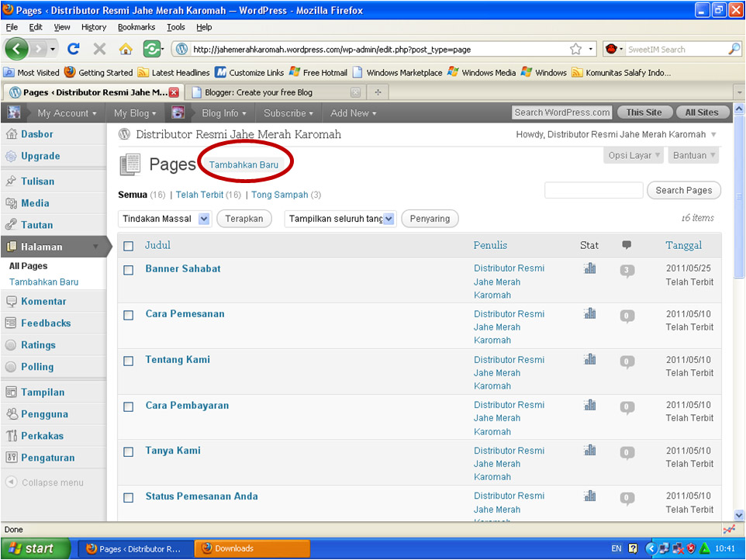Tick the checkbox for Banner Sahabat

129,270
